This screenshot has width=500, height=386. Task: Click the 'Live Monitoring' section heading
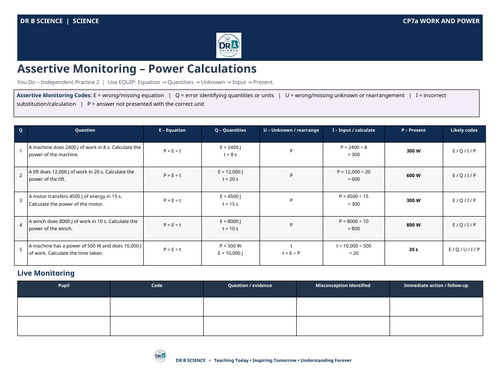tap(46, 273)
